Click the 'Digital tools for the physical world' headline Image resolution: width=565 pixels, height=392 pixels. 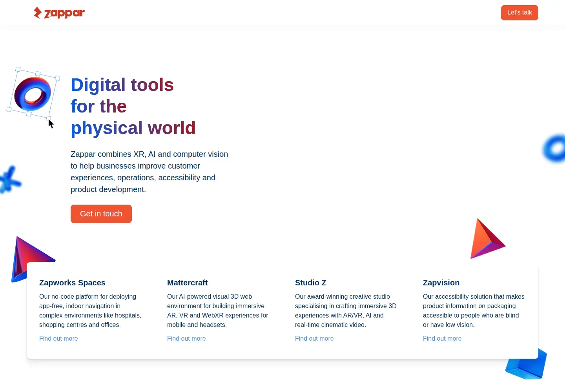[133, 106]
